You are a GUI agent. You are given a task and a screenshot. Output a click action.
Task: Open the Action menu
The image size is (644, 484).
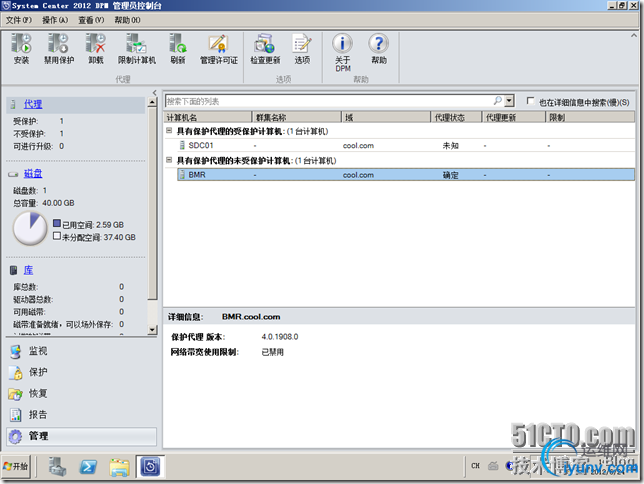click(55, 20)
